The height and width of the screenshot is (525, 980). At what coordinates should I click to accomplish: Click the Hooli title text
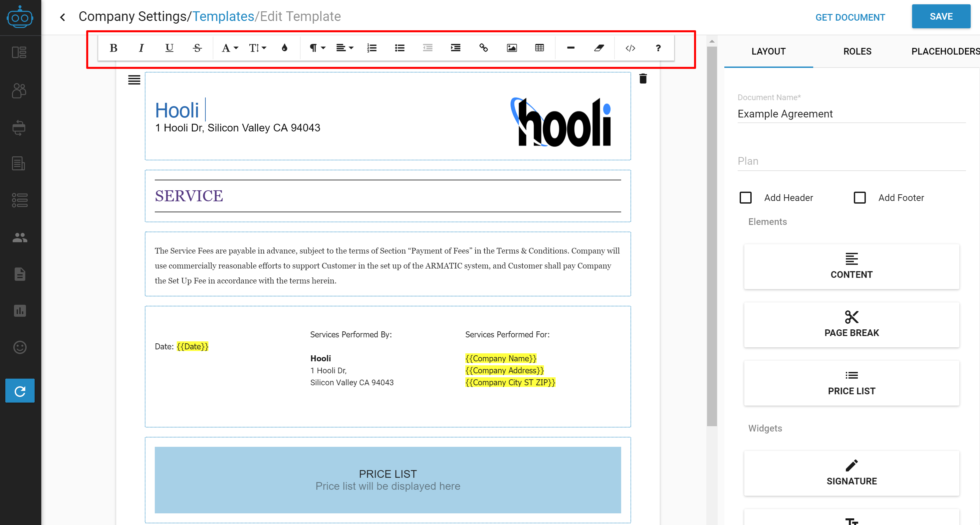[x=177, y=110]
